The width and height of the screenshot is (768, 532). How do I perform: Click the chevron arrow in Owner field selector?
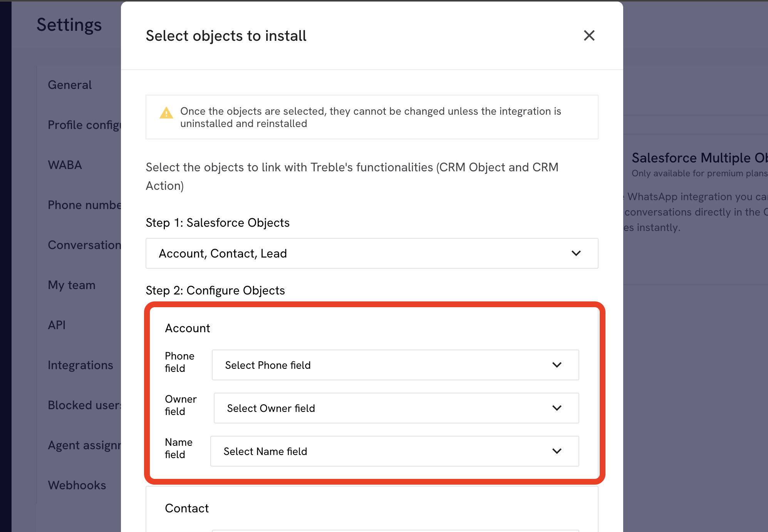point(557,408)
